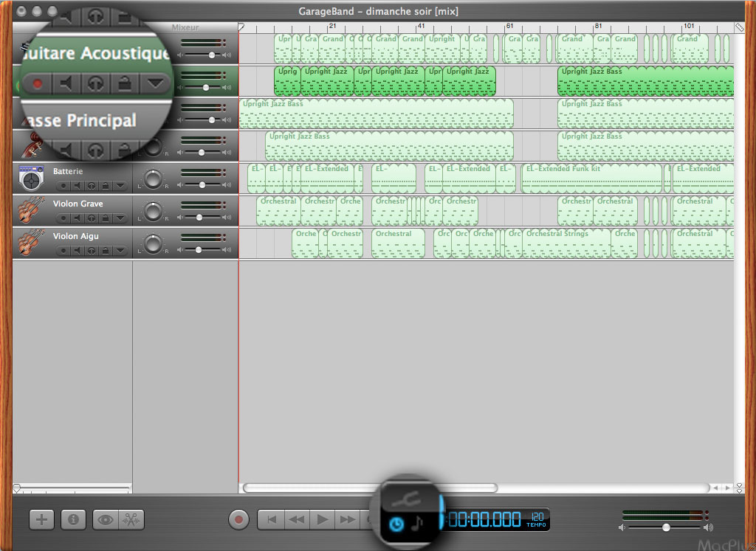Expand the Violon Aigu track automation arrow
756x551 pixels.
coord(120,251)
